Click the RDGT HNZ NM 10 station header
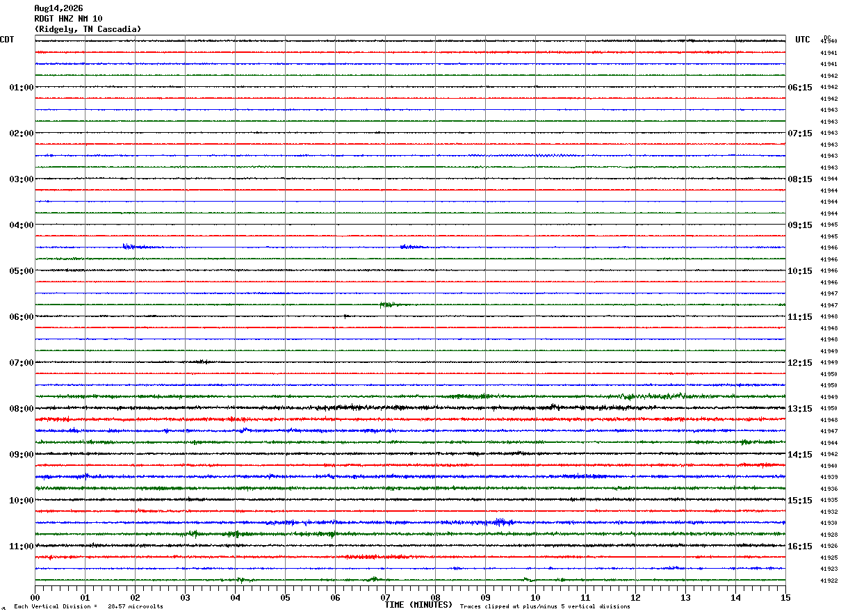The width and height of the screenshot is (841, 616). click(x=68, y=19)
